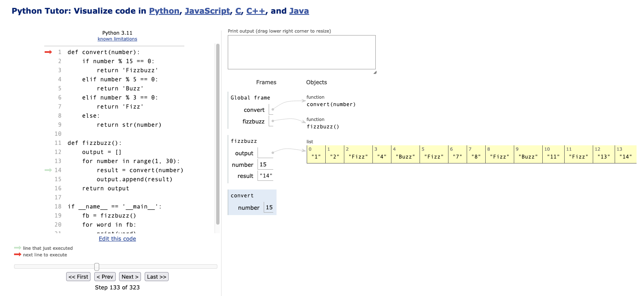Click code line 'for word in fb:'

tap(109, 225)
